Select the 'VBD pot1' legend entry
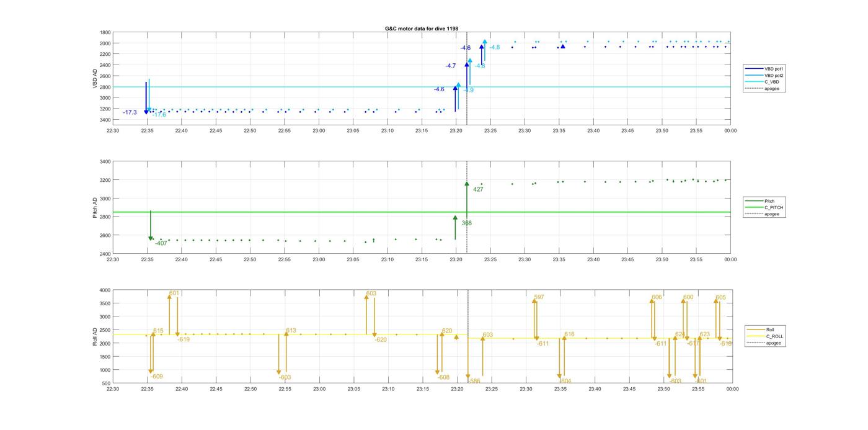Viewport: 868px width, 430px height. click(x=764, y=68)
